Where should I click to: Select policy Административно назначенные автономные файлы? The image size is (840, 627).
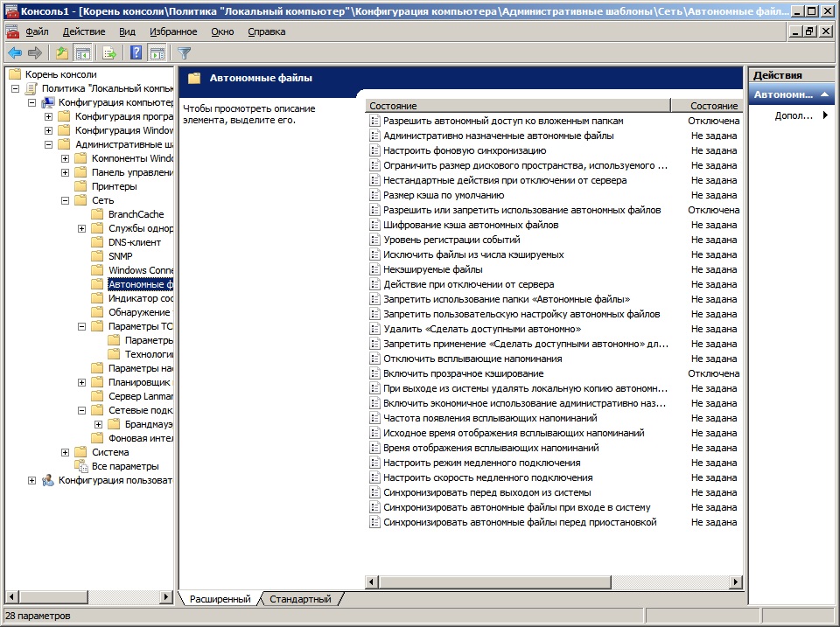click(x=498, y=136)
